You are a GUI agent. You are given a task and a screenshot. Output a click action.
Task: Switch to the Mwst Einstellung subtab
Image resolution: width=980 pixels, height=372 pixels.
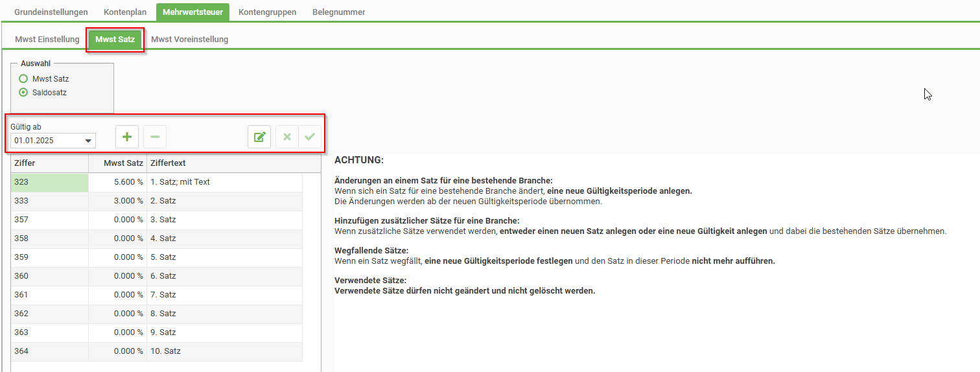47,40
